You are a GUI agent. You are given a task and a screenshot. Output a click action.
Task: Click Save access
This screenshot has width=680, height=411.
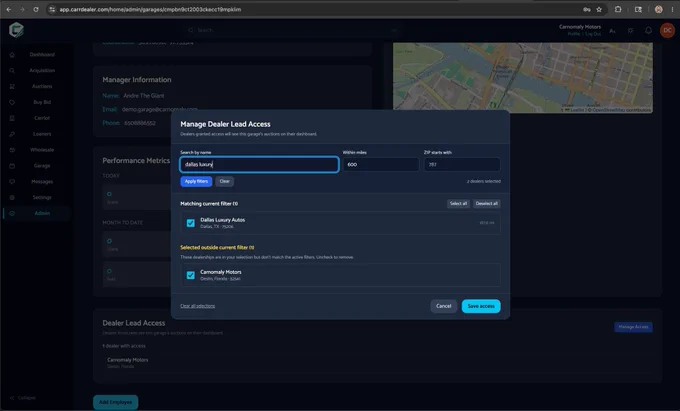[481, 306]
